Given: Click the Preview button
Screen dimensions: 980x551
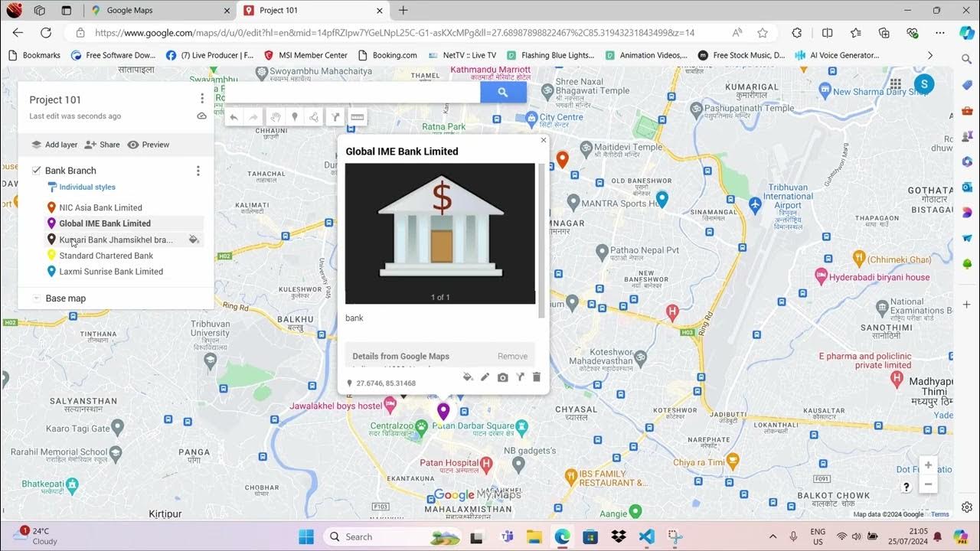Looking at the screenshot, I should click(x=149, y=145).
